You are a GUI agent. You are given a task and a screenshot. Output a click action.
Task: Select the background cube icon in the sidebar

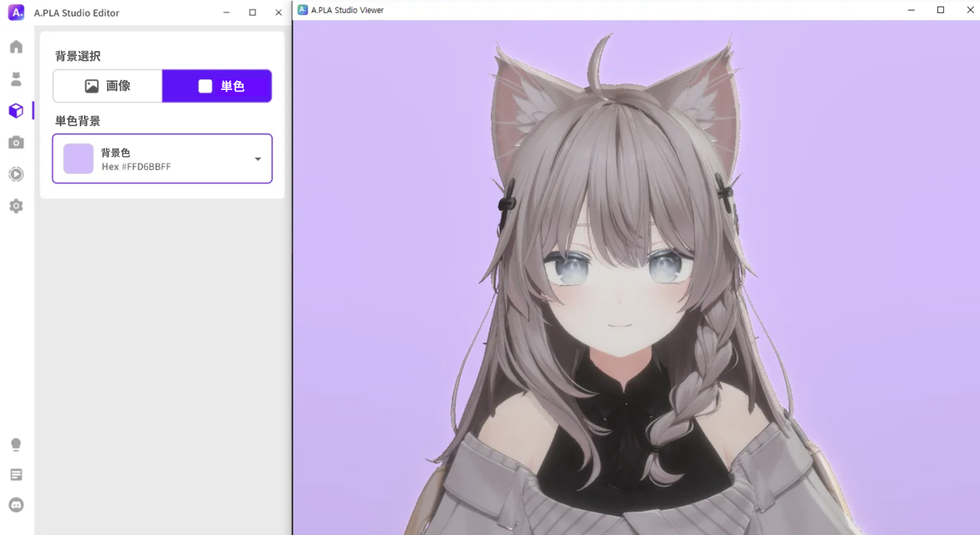point(16,111)
